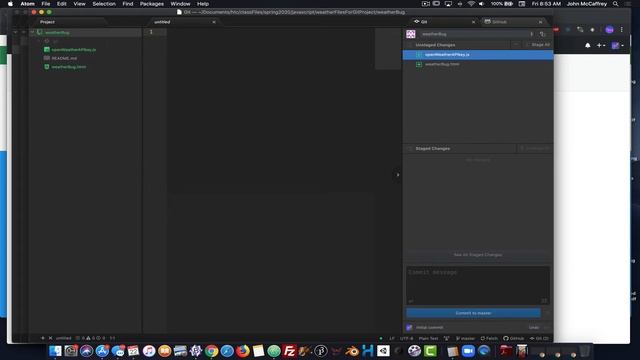The width and height of the screenshot is (640, 360).
Task: Click the Commit to master button
Action: point(473,313)
